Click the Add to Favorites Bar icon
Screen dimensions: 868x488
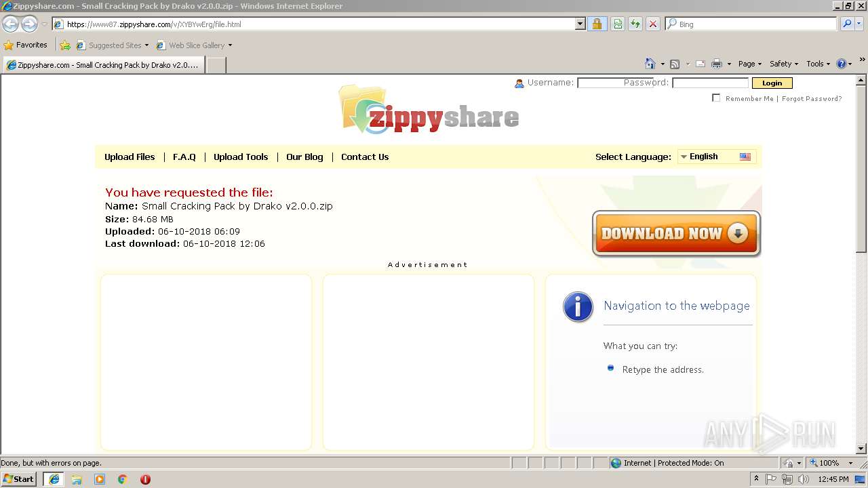pyautogui.click(x=65, y=45)
